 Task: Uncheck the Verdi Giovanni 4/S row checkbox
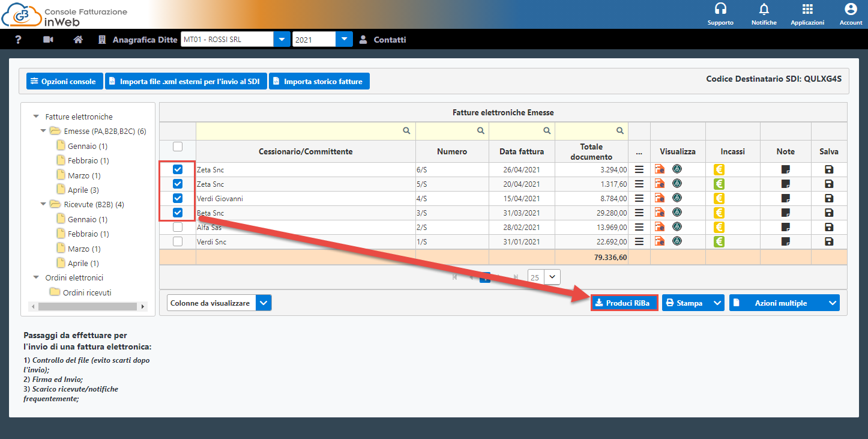178,198
